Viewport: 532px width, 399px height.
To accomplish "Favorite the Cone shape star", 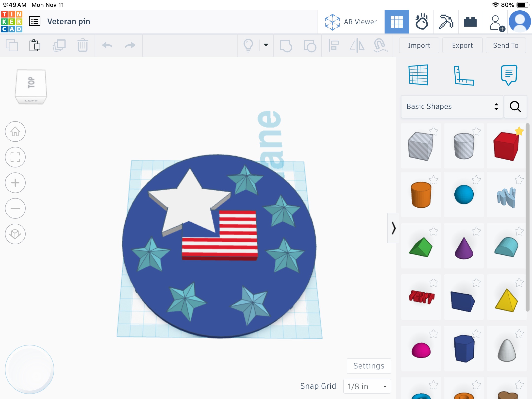I will point(476,231).
